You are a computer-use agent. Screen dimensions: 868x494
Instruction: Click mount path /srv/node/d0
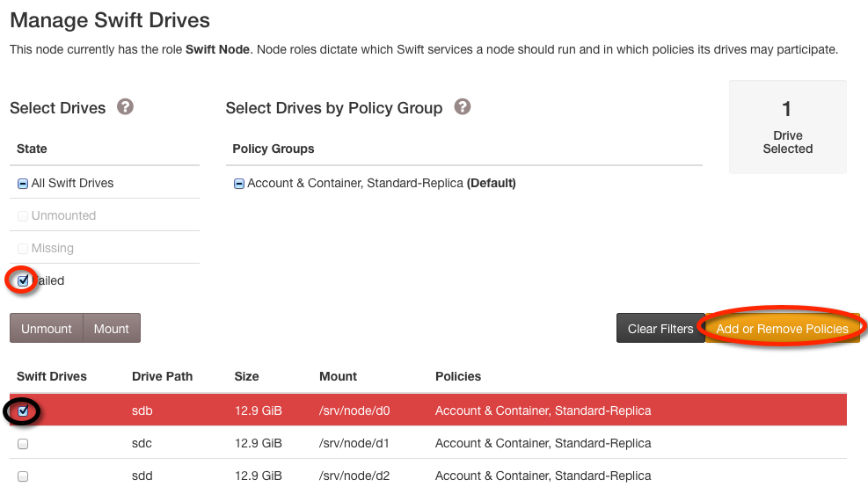tap(354, 410)
